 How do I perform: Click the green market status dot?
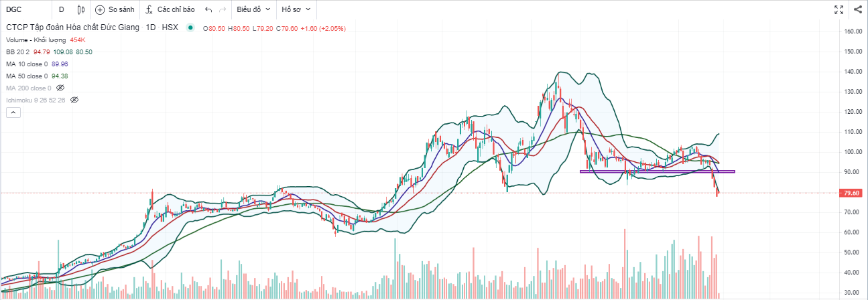pyautogui.click(x=191, y=27)
